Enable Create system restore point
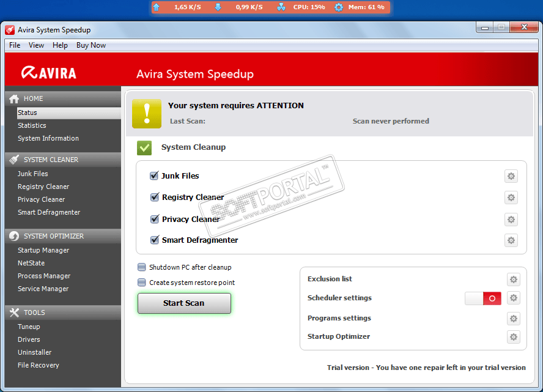Image resolution: width=543 pixels, height=392 pixels. click(142, 282)
